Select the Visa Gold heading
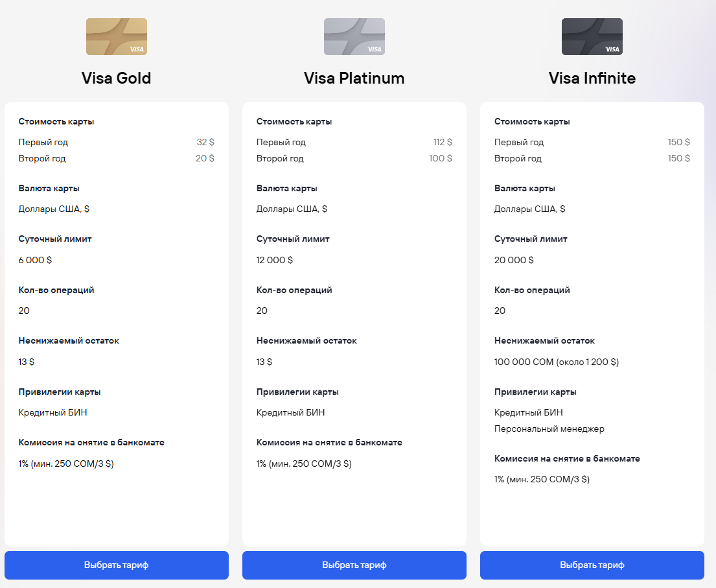 pos(117,78)
